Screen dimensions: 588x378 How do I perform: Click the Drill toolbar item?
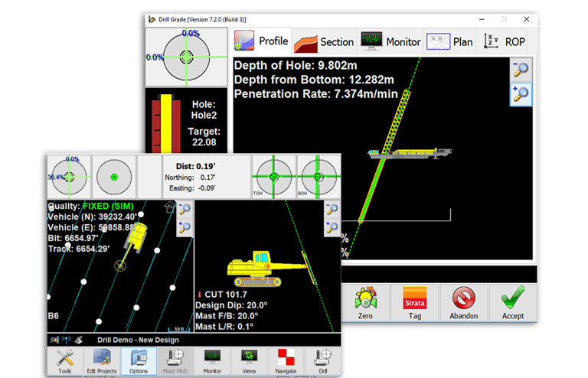point(323,361)
